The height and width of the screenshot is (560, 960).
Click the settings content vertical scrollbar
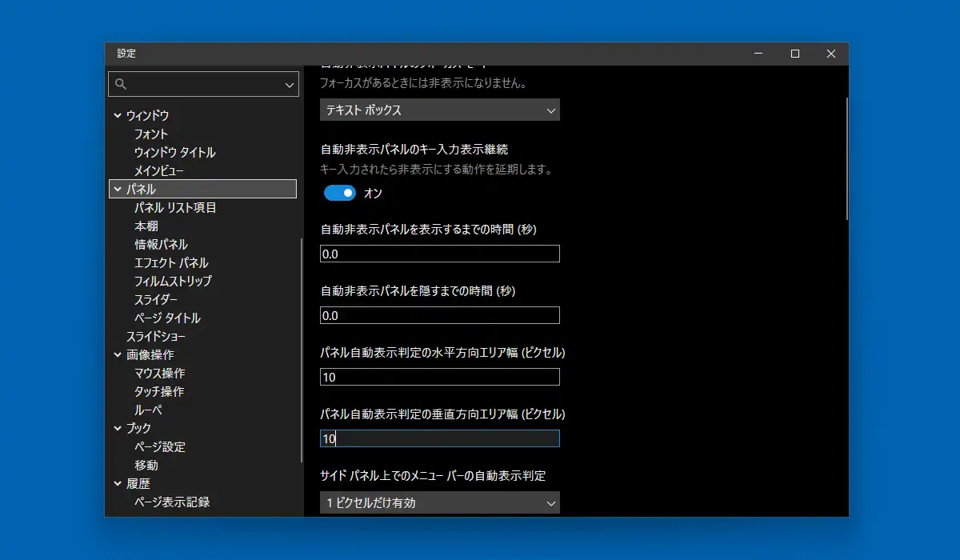click(x=846, y=158)
